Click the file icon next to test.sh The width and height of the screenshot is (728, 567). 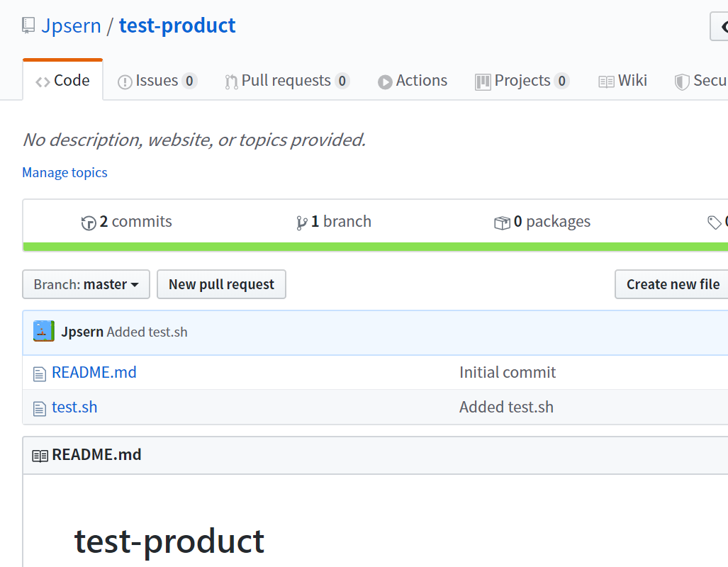pos(39,408)
